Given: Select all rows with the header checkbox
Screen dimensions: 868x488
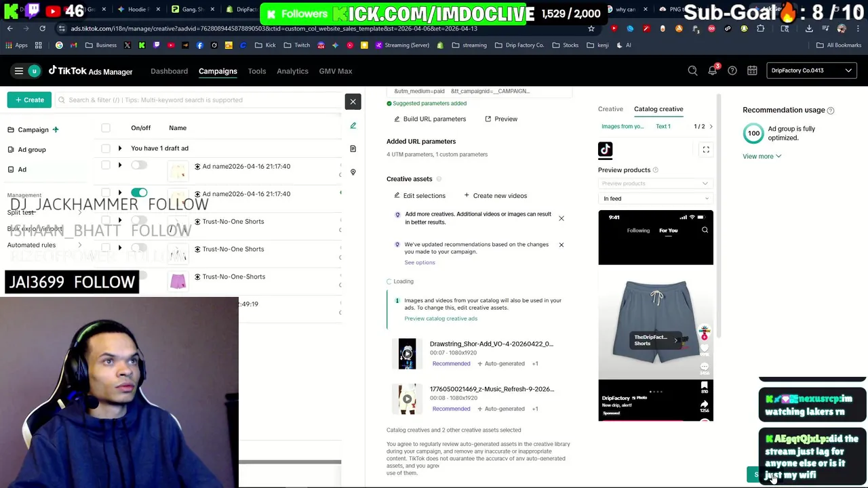Looking at the screenshot, I should (106, 128).
